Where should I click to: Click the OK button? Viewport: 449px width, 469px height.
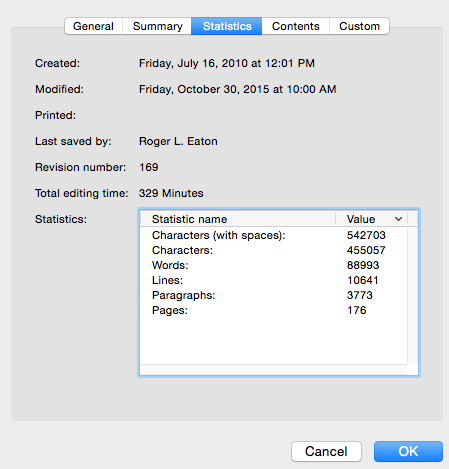(x=408, y=451)
